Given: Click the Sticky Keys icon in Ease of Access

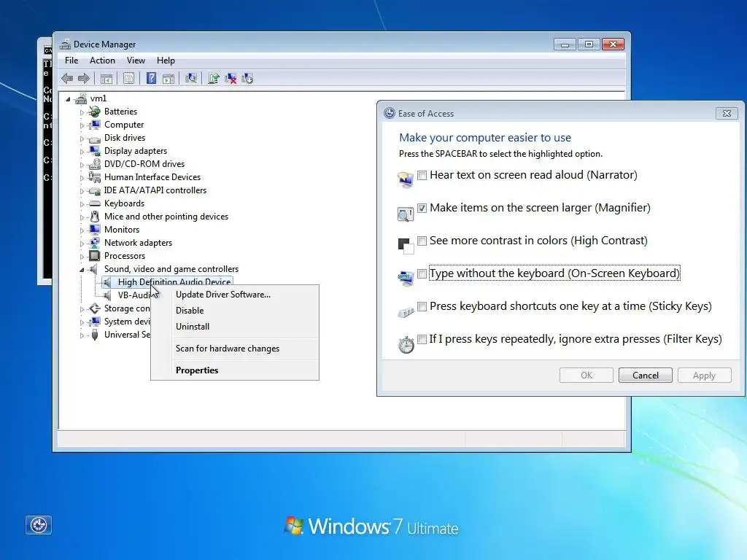Looking at the screenshot, I should pyautogui.click(x=406, y=312).
